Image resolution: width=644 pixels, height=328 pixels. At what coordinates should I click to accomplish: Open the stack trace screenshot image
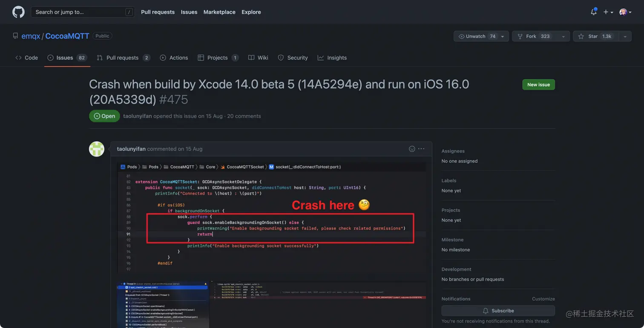pyautogui.click(x=272, y=305)
